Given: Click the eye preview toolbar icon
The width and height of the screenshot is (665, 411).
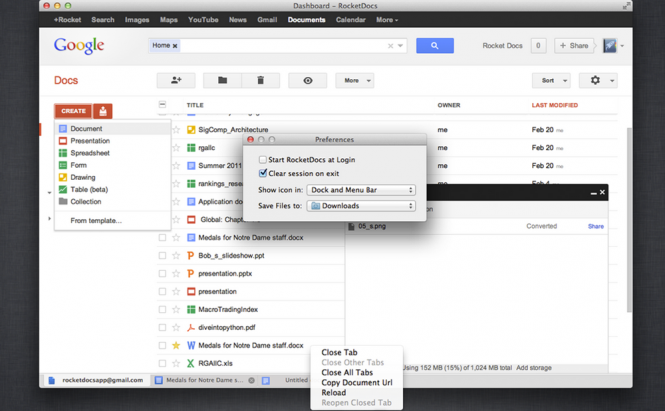Looking at the screenshot, I should coord(307,80).
